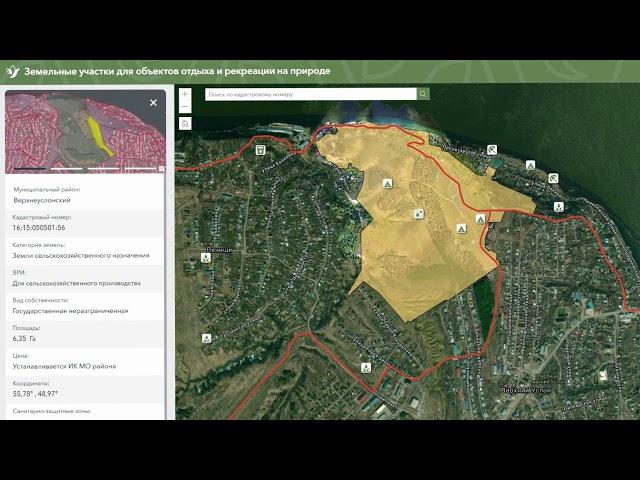Click the cadastral number search field
Screen dimensions: 640x480
[310, 94]
